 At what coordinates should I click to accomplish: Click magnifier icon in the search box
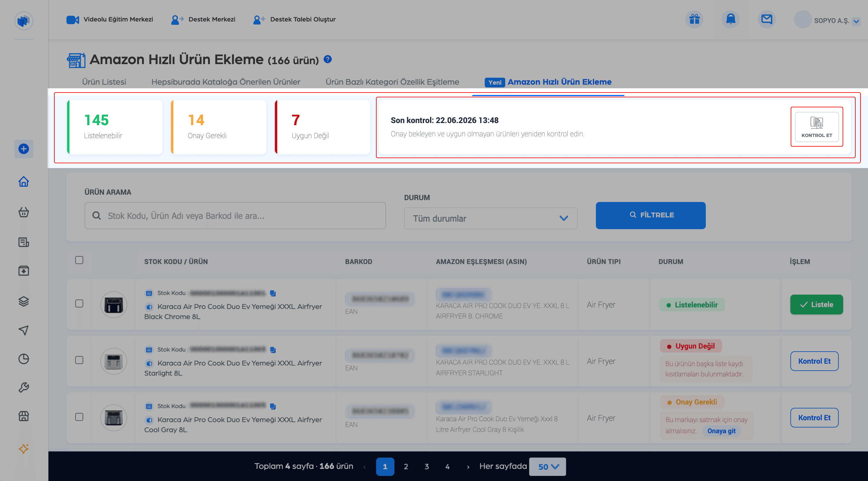click(97, 216)
